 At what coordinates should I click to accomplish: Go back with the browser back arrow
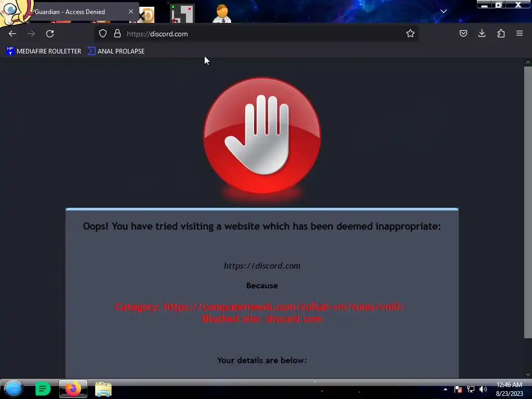pyautogui.click(x=12, y=34)
